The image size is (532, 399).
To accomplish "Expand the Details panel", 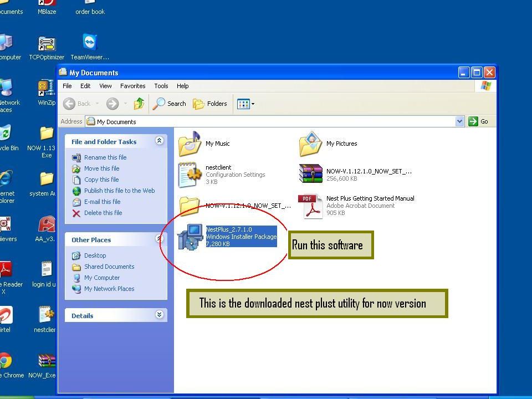I will coord(160,315).
